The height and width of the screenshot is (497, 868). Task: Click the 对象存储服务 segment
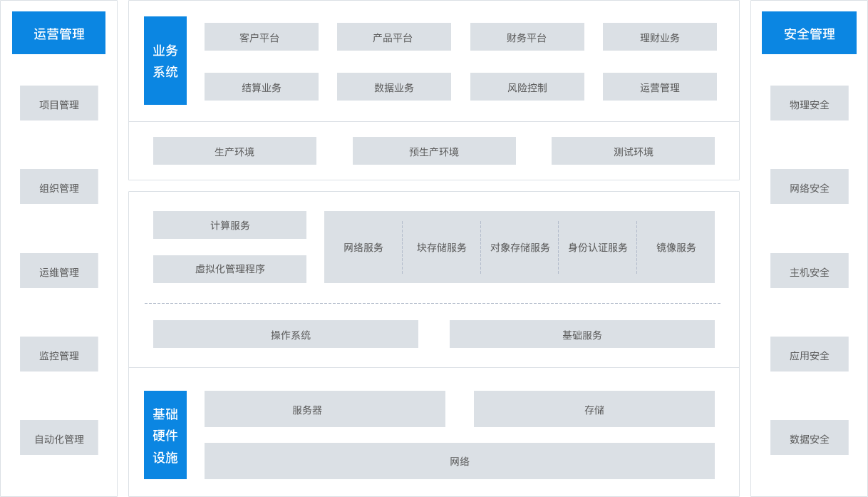point(520,247)
